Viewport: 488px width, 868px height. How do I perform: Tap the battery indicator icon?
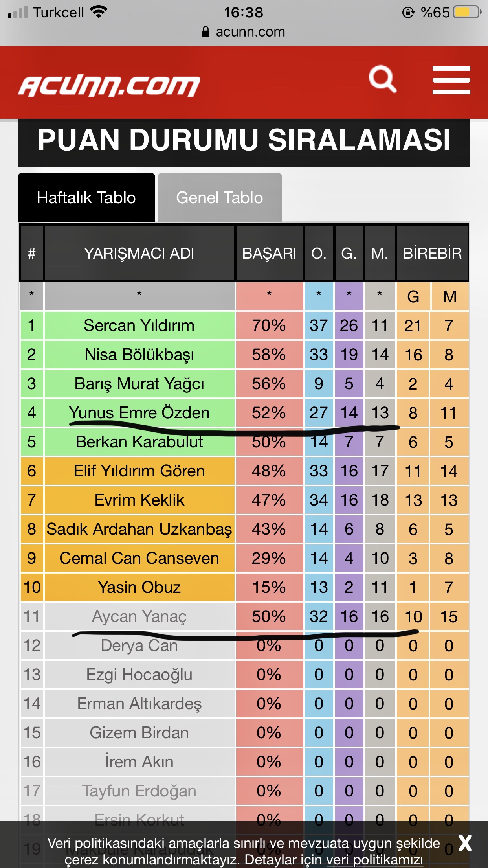(467, 12)
